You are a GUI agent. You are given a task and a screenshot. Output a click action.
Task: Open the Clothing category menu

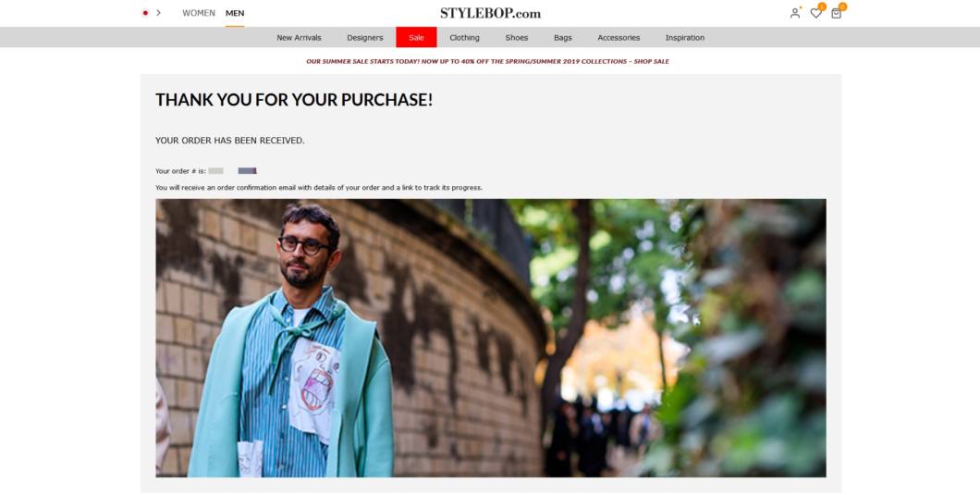pos(464,38)
